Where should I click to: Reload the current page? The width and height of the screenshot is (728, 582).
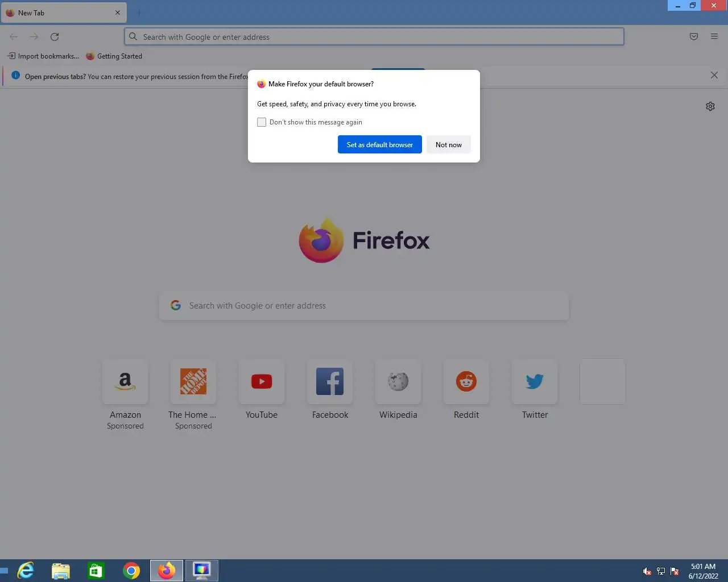pyautogui.click(x=55, y=36)
